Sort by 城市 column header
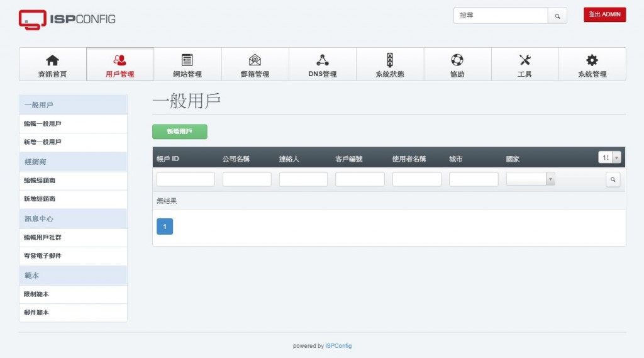The image size is (644, 358). click(456, 159)
